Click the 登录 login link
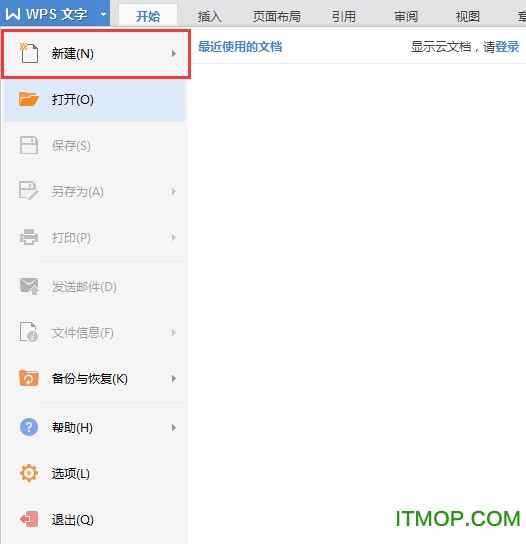Image resolution: width=526 pixels, height=544 pixels. [507, 46]
